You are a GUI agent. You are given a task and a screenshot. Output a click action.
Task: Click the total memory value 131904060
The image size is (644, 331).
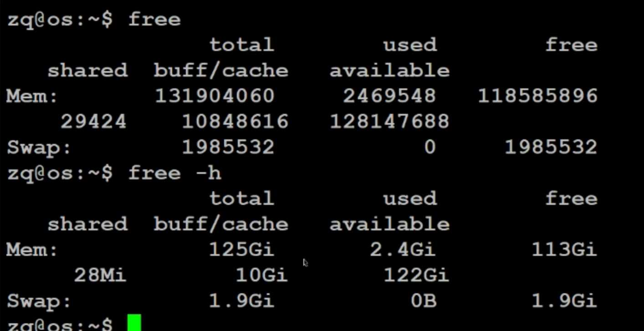point(215,96)
